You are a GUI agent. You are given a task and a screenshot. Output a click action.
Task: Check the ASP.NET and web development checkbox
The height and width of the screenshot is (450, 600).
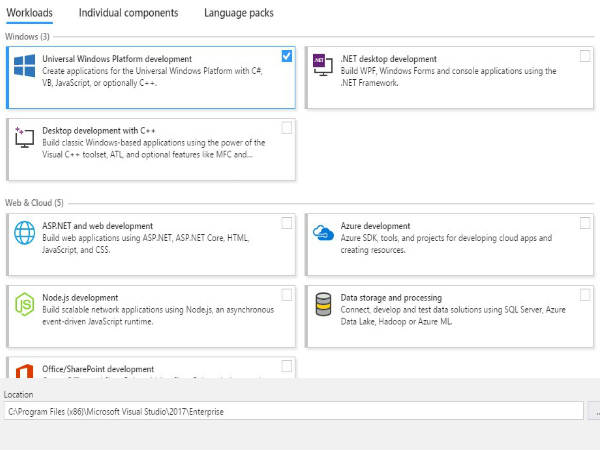tap(287, 223)
